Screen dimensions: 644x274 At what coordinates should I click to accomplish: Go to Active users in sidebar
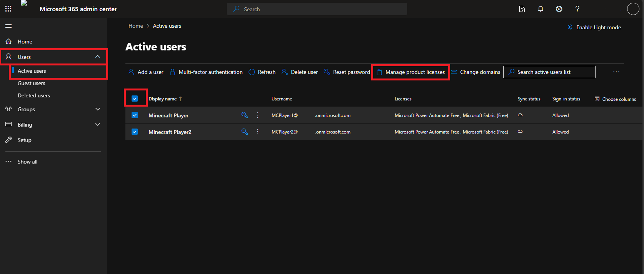32,71
